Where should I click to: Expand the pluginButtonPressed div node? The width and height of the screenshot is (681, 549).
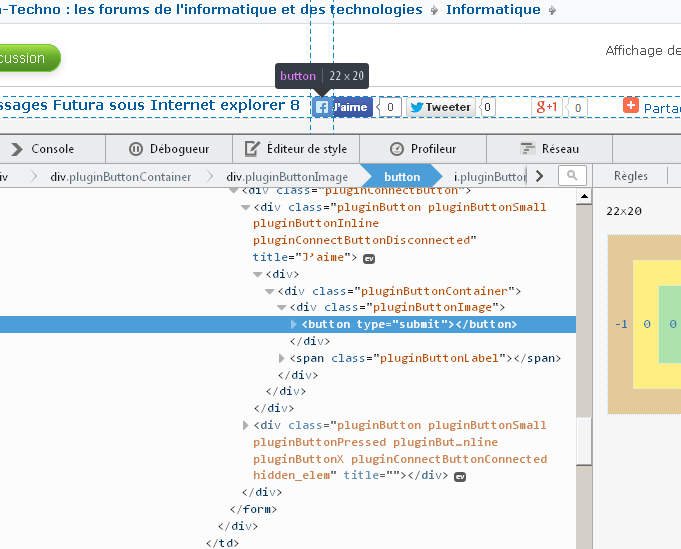tap(245, 425)
